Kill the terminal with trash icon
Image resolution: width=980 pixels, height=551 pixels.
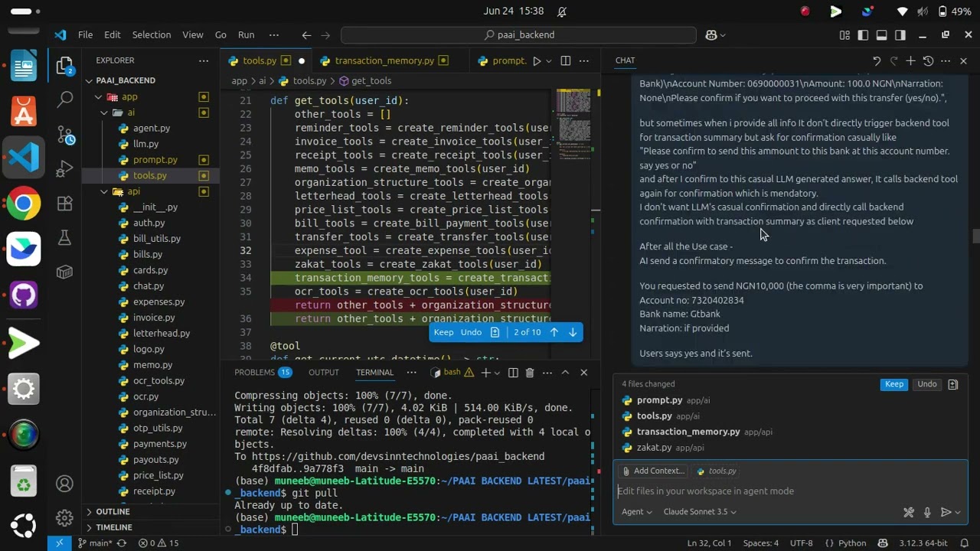pyautogui.click(x=529, y=373)
